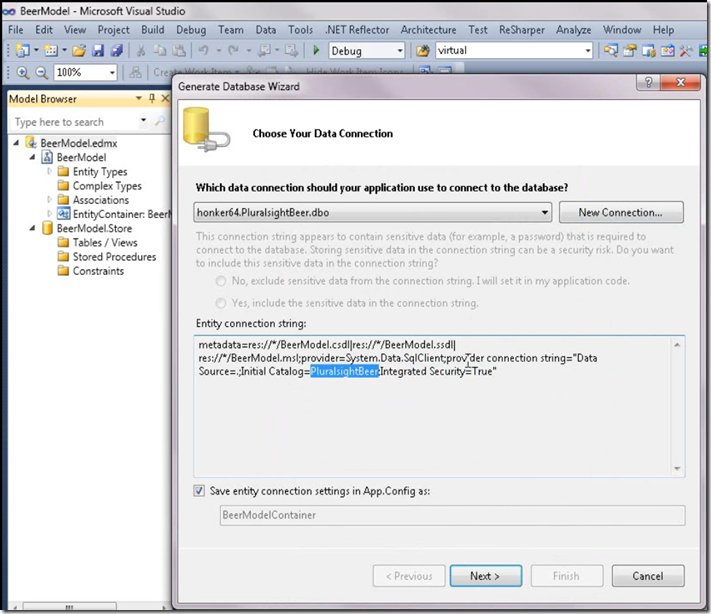Open the 100% zoom level dropdown
711x614 pixels.
click(112, 72)
